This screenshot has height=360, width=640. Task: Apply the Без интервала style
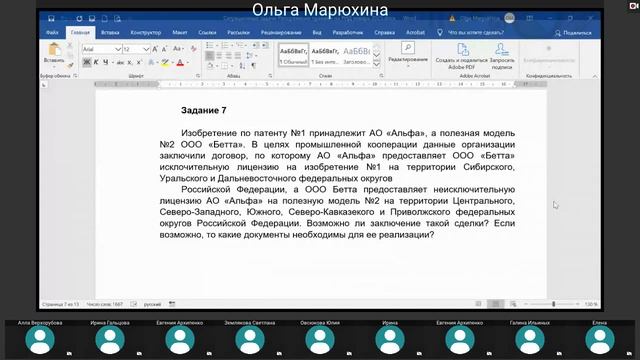[325, 55]
